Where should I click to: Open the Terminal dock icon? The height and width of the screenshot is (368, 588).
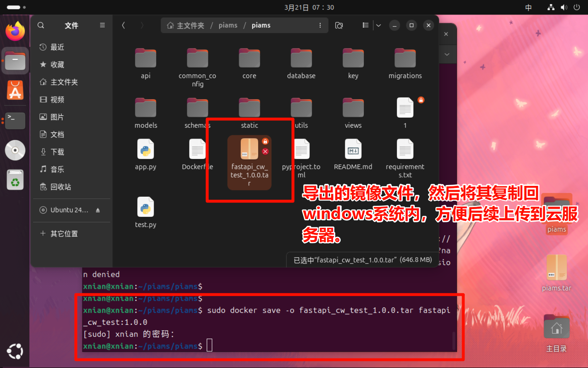coord(15,120)
